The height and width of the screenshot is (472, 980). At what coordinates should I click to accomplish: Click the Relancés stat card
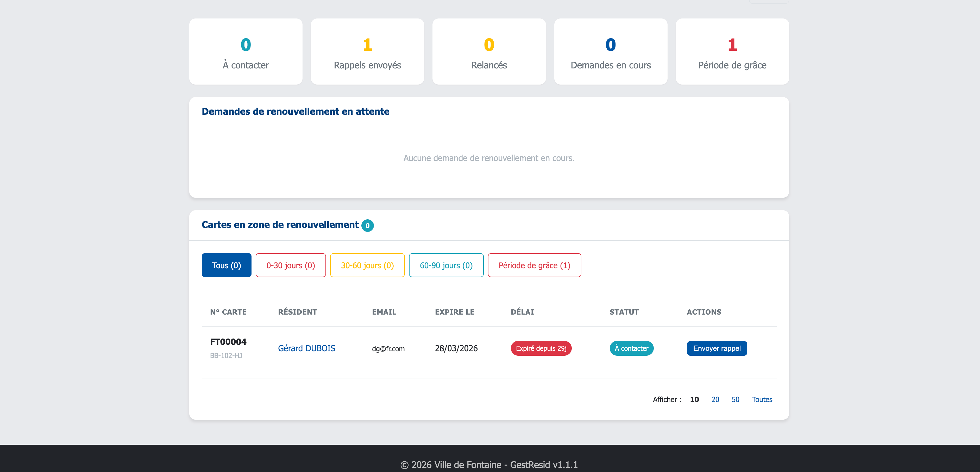point(489,52)
